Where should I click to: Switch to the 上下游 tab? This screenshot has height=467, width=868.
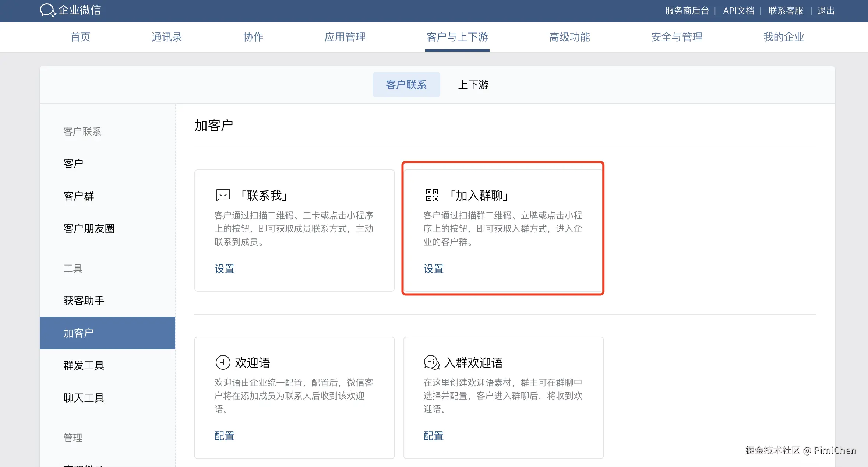click(x=473, y=85)
